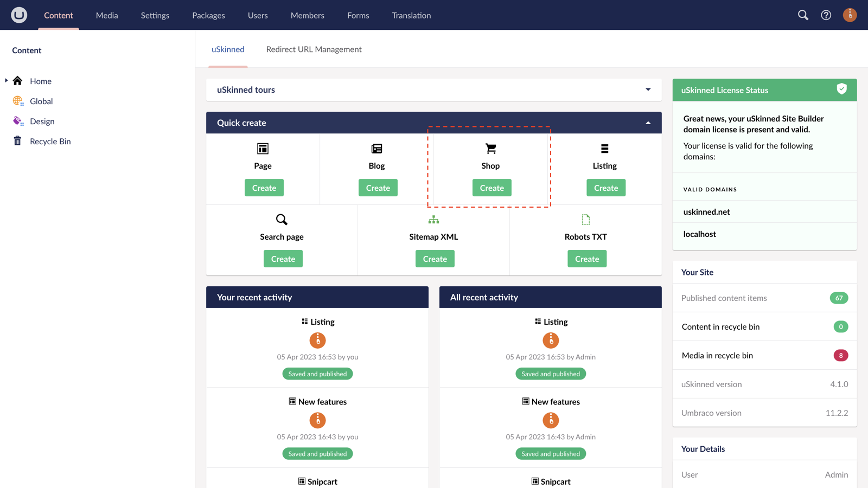This screenshot has height=488, width=868.
Task: Click the Design icon in the content tree
Action: pyautogui.click(x=18, y=121)
